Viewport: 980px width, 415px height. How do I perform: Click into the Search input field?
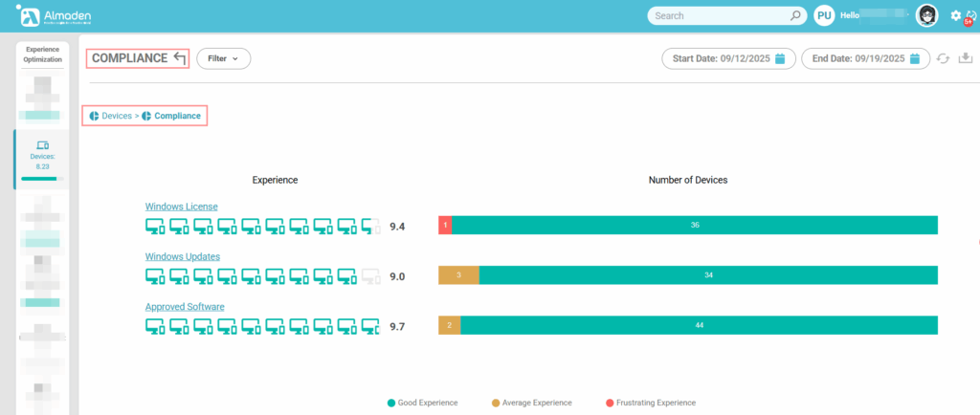tap(718, 16)
